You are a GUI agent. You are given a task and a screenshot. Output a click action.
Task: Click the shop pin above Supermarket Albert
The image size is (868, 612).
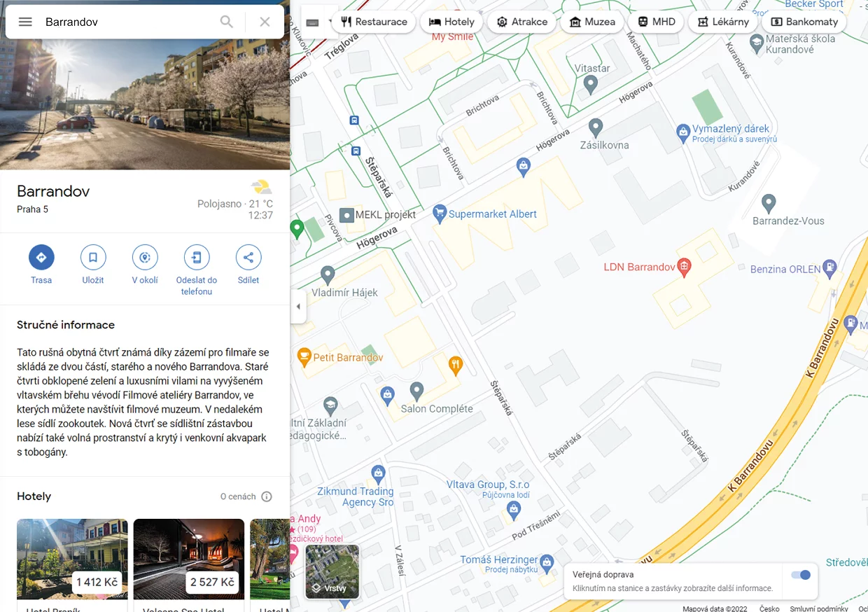pos(522,166)
